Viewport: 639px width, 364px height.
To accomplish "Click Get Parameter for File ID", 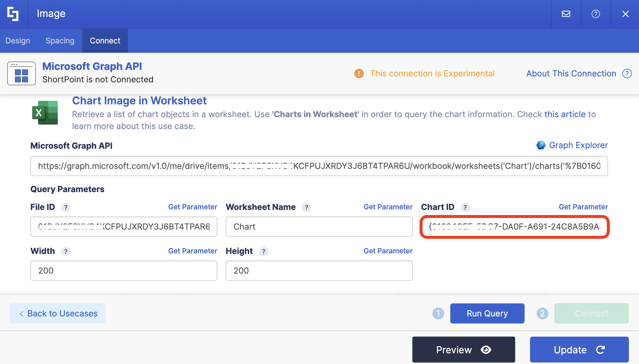I will [193, 207].
